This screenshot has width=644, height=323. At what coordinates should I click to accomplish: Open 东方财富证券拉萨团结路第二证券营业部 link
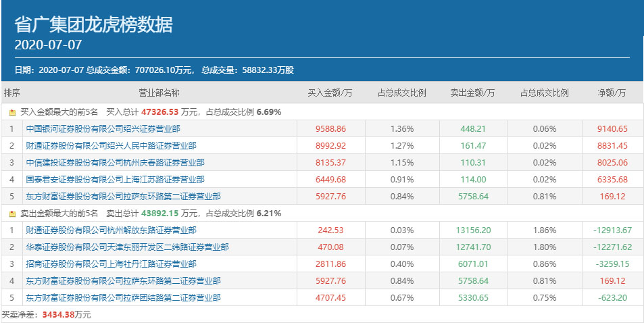coord(123,297)
